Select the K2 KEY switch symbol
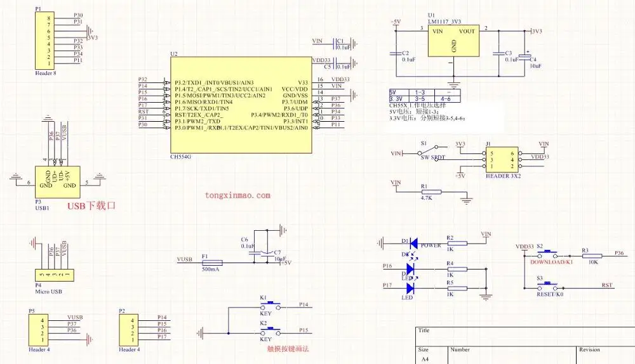 [270, 332]
